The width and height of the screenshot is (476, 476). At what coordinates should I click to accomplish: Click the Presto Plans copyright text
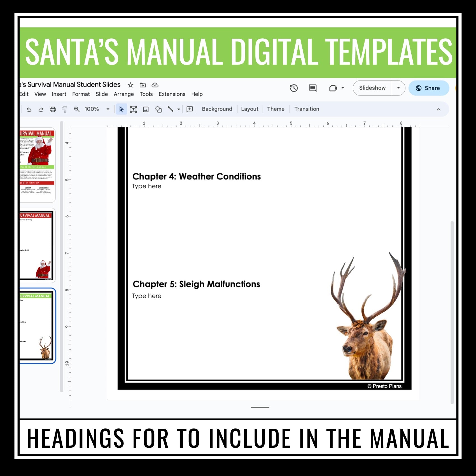384,386
